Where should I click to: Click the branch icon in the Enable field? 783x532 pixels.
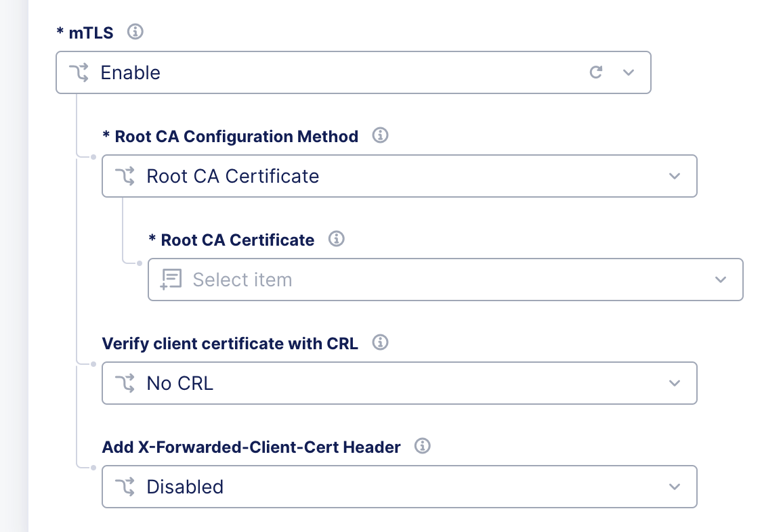tap(79, 72)
